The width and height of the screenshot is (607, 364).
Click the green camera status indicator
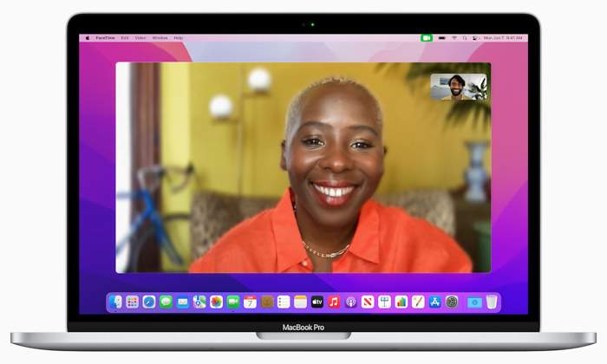pyautogui.click(x=427, y=38)
